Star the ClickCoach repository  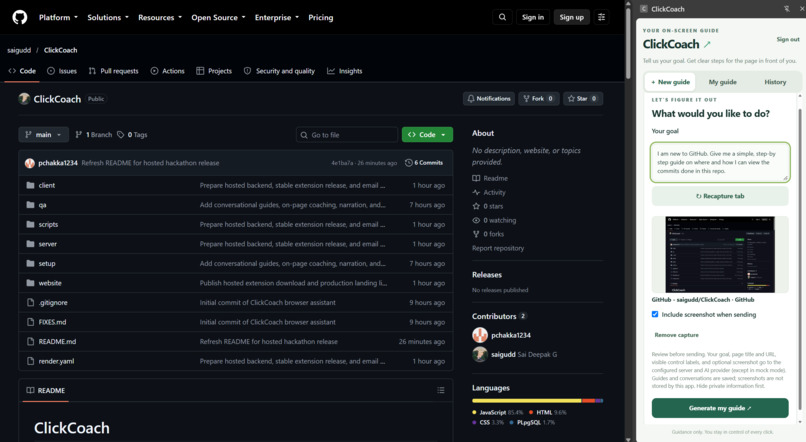(583, 99)
